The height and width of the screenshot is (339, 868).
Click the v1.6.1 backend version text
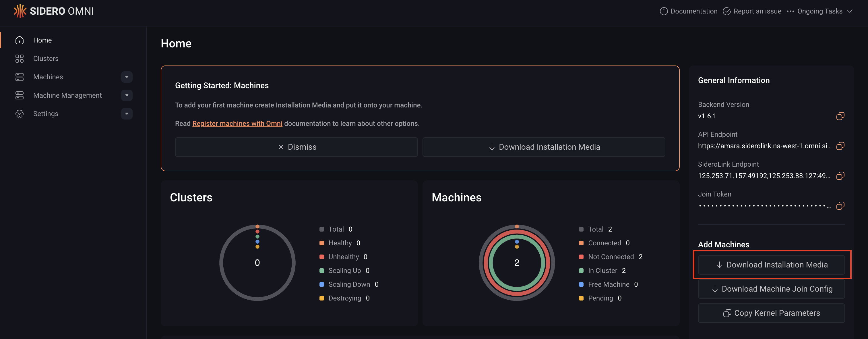click(x=707, y=116)
